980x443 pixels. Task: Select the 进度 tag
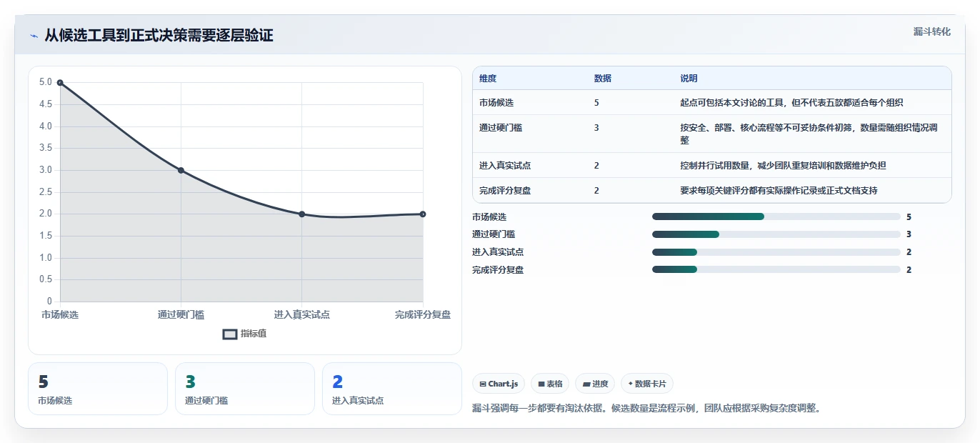[595, 384]
